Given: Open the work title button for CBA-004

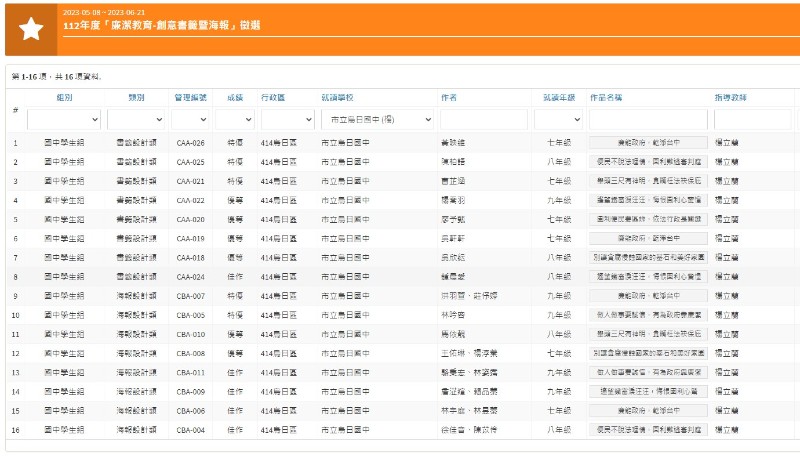Looking at the screenshot, I should [648, 430].
